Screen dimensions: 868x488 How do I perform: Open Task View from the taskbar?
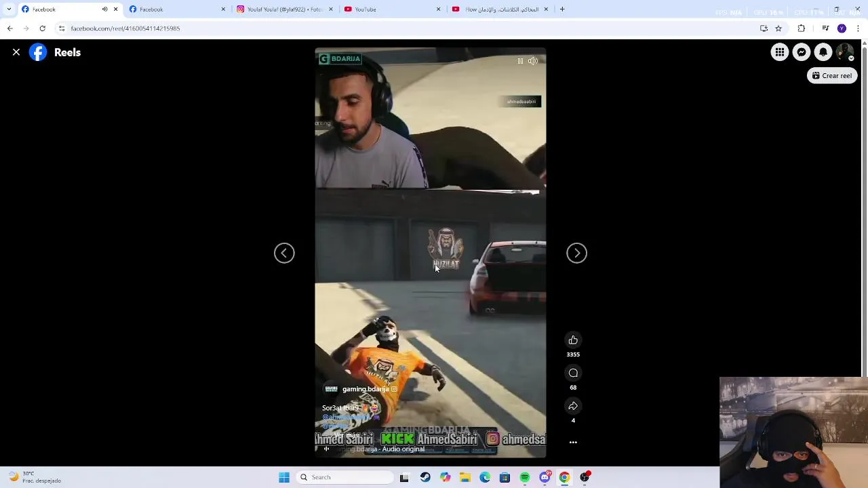[x=404, y=477]
